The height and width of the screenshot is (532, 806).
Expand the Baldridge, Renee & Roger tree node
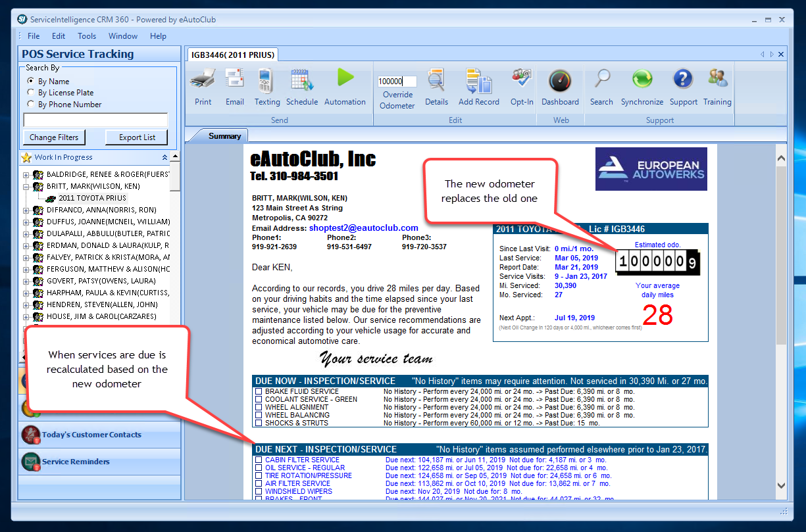coord(26,174)
